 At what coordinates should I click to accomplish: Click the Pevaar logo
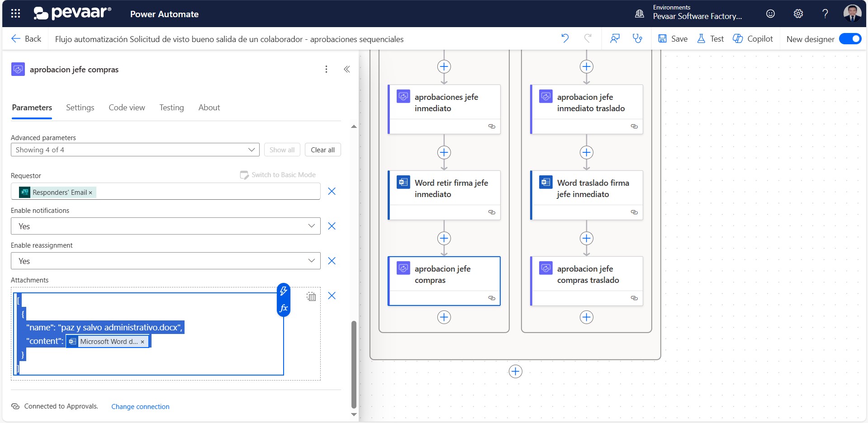(72, 13)
